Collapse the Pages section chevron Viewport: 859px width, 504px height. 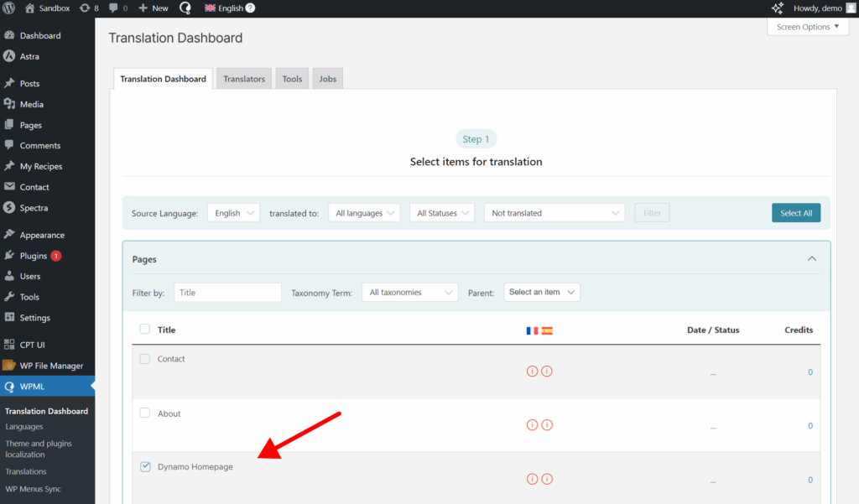pyautogui.click(x=811, y=258)
